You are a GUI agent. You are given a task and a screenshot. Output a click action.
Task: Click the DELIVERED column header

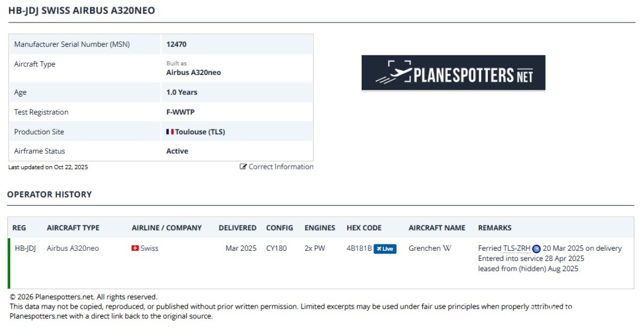(x=237, y=228)
